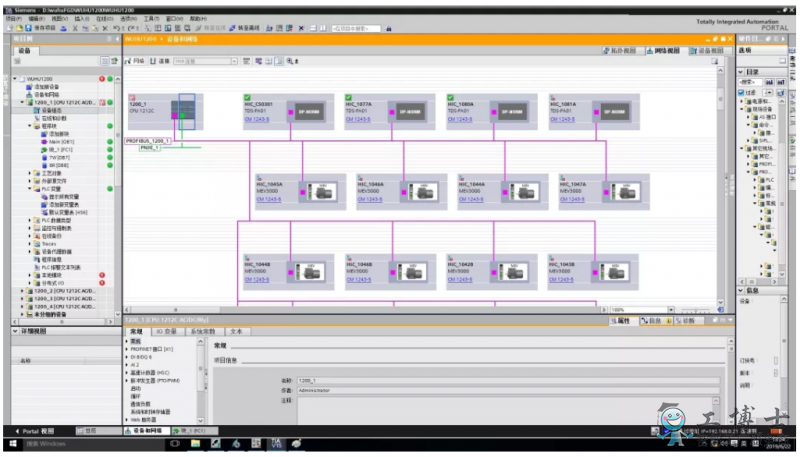This screenshot has width=800, height=457.
Task: Expand PROFINET interface [X1] property node
Action: click(x=127, y=349)
